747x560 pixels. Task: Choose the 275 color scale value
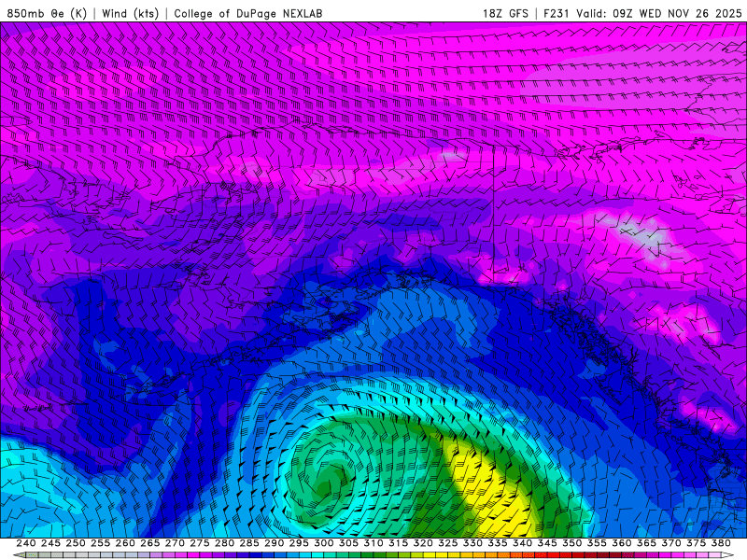[200, 543]
